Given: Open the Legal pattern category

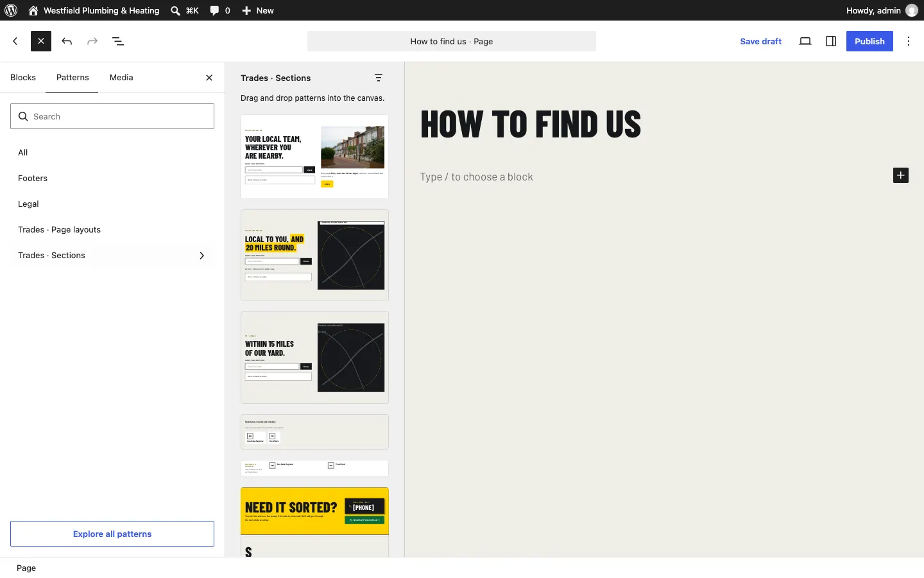Looking at the screenshot, I should tap(112, 204).
